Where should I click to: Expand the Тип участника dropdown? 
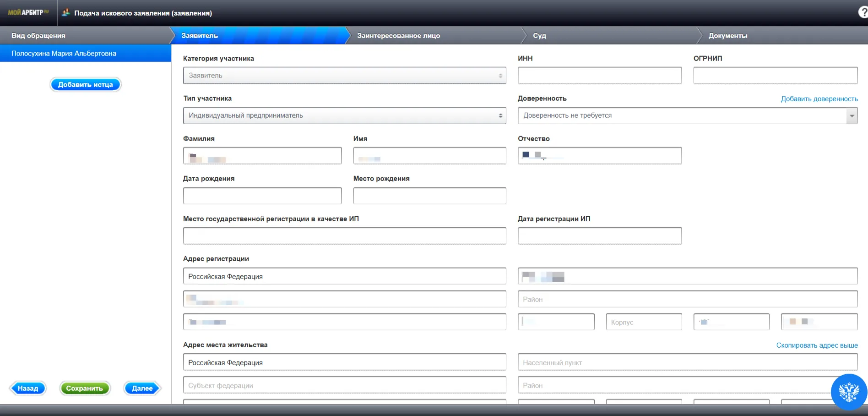344,115
